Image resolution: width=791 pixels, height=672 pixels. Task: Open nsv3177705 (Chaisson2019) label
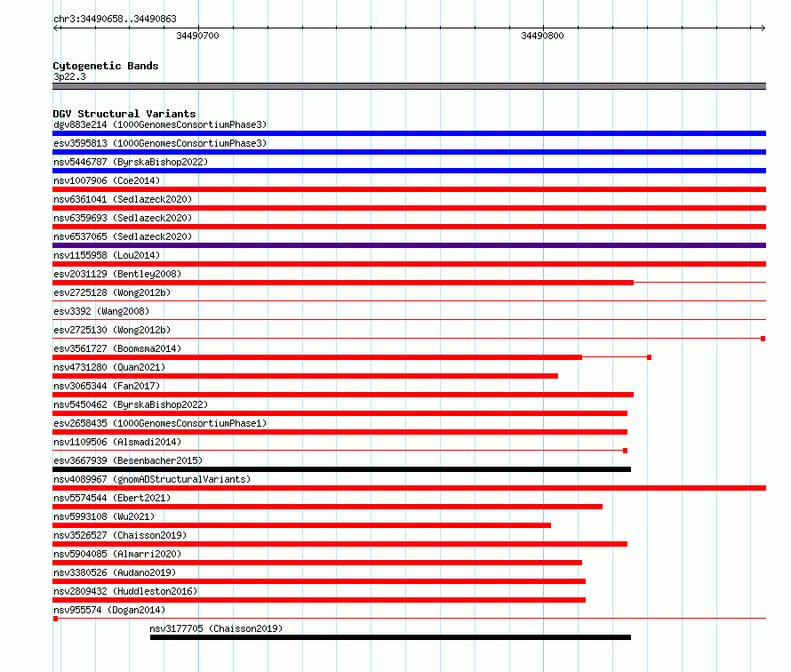[x=216, y=628]
